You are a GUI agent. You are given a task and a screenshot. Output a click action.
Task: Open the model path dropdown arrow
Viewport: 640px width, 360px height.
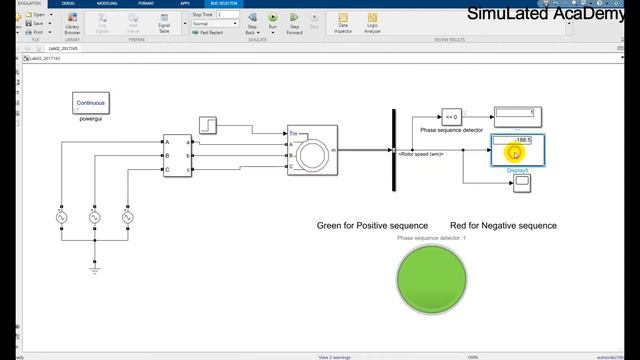coord(622,58)
